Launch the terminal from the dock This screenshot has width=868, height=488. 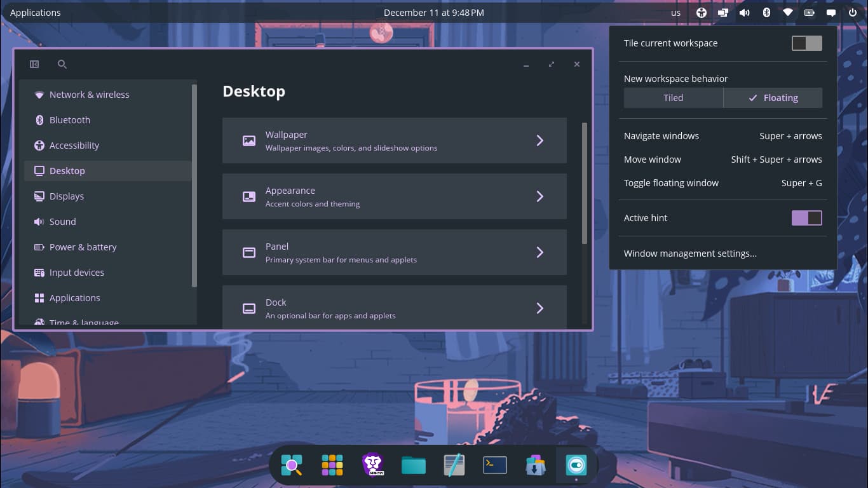point(494,465)
